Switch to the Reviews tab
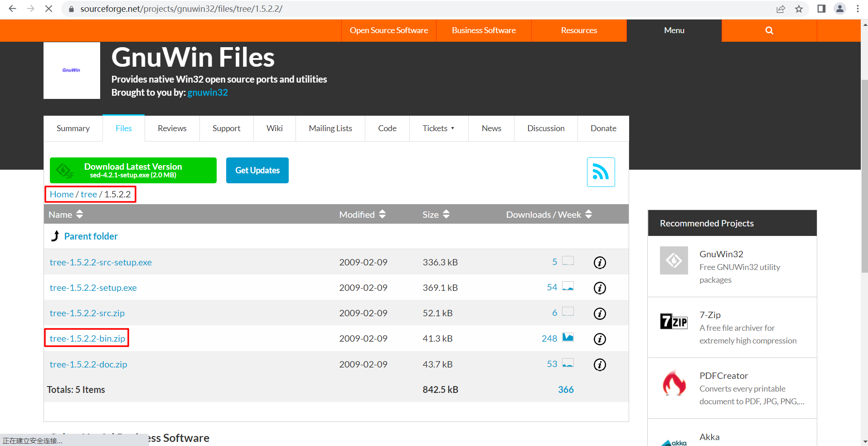This screenshot has height=446, width=868. (172, 128)
